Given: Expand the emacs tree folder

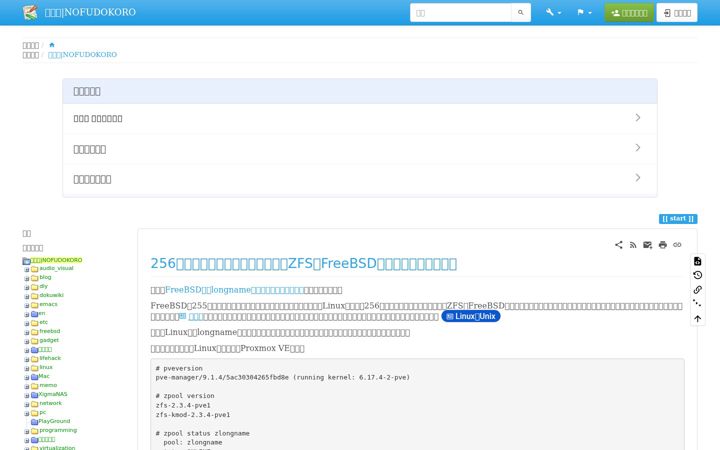Looking at the screenshot, I should 27,305.
